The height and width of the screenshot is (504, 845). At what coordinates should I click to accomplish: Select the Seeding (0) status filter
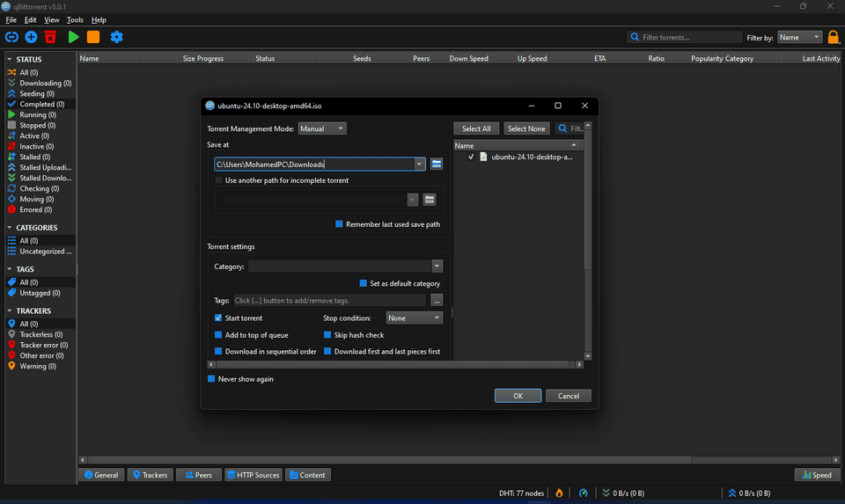[x=40, y=94]
